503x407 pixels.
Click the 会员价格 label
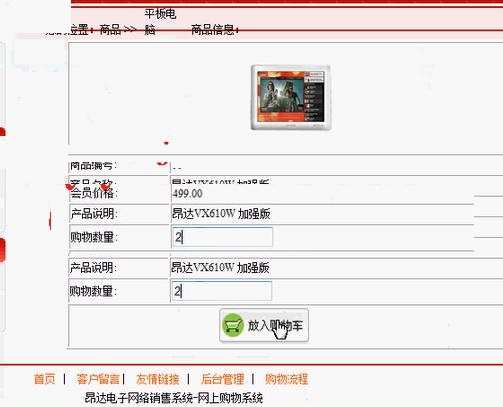94,193
